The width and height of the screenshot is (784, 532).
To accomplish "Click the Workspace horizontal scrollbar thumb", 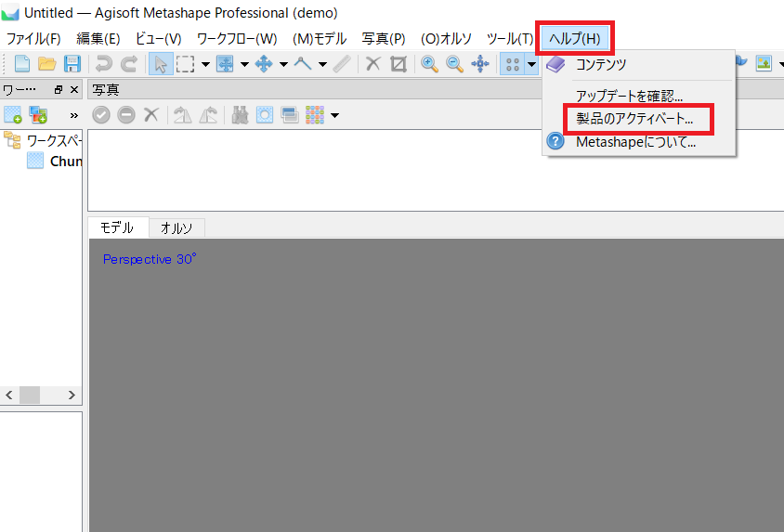I will [x=30, y=396].
